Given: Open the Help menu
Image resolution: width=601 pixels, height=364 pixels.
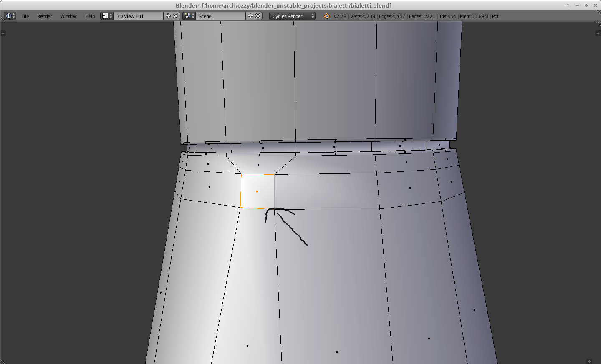Looking at the screenshot, I should pos(90,16).
